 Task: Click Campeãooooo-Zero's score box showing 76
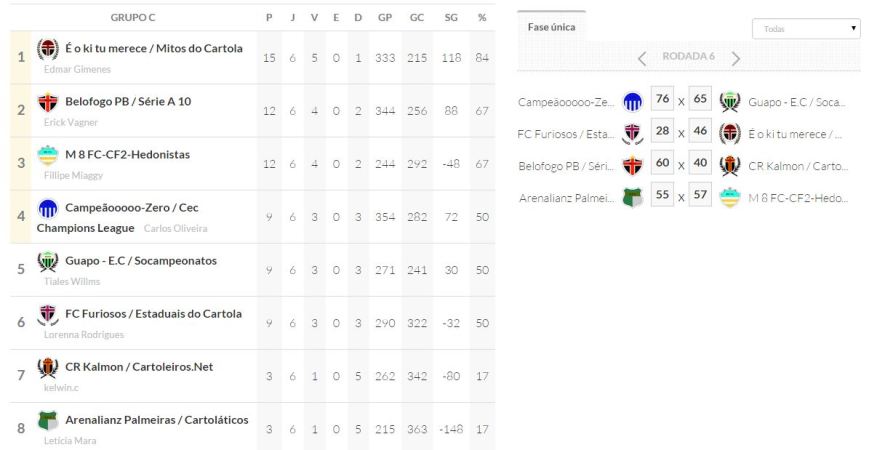[x=660, y=100]
